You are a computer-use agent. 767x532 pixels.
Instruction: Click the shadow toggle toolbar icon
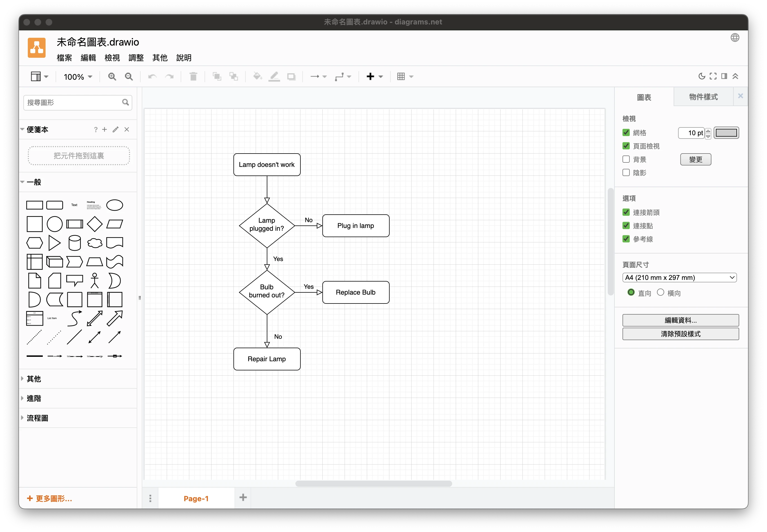pos(291,77)
